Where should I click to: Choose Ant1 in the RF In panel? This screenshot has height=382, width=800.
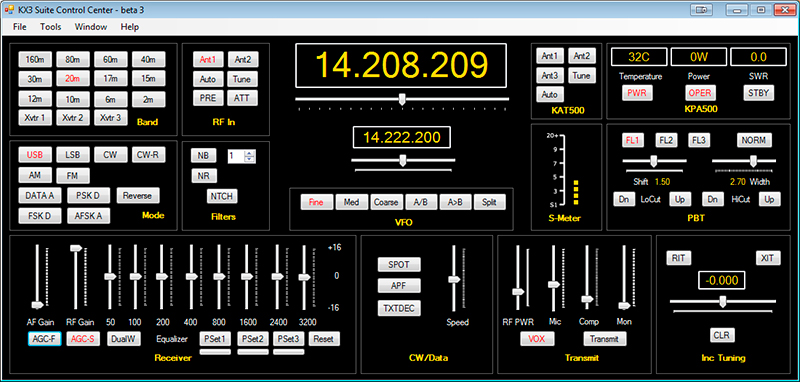coord(208,60)
